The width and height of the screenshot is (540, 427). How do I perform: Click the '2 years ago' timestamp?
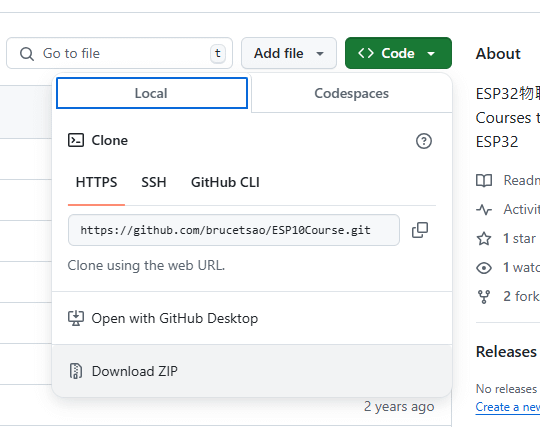click(399, 407)
